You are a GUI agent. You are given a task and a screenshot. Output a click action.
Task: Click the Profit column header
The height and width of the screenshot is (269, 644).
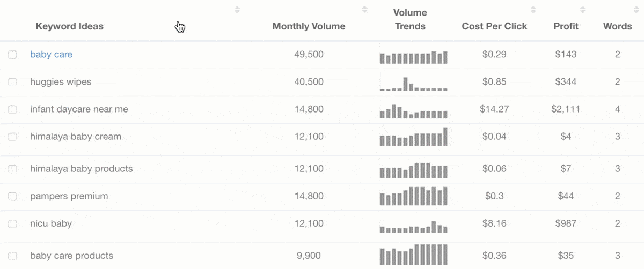566,26
